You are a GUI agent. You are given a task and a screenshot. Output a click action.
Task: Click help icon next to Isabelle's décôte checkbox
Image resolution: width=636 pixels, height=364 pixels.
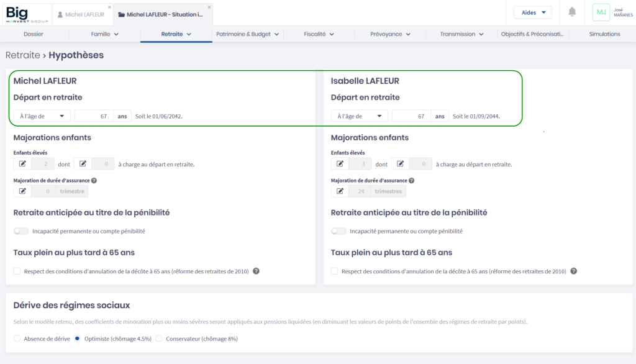[x=573, y=271]
